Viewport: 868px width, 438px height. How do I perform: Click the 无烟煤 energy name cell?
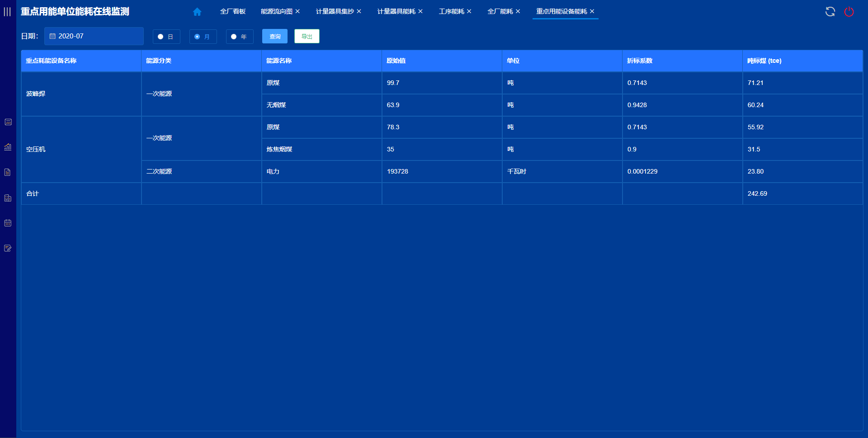click(x=322, y=105)
